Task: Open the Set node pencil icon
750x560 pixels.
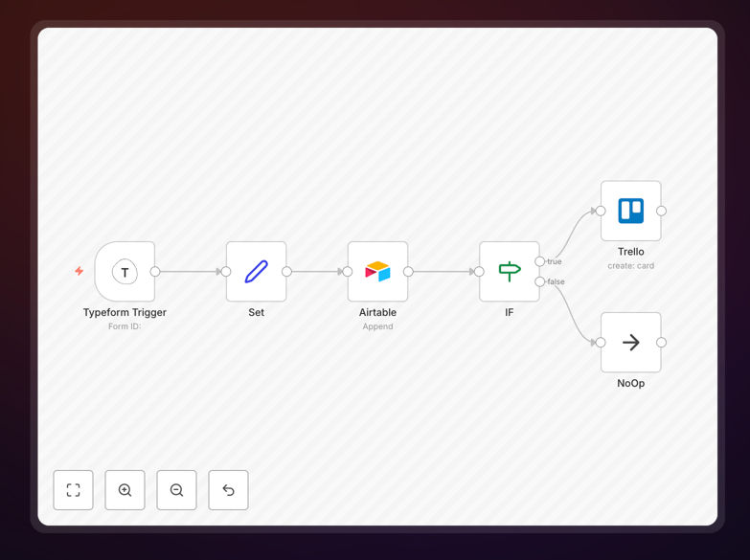Action: [x=257, y=272]
